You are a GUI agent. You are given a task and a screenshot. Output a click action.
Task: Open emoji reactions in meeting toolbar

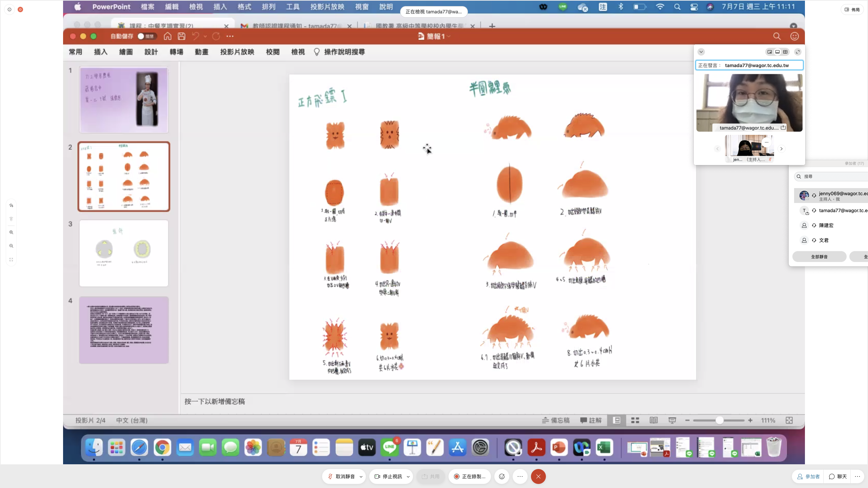coord(502,476)
